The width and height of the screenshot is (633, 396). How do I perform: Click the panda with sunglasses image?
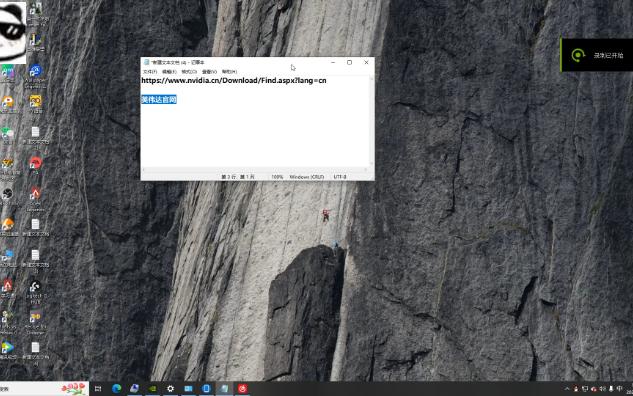[13, 32]
